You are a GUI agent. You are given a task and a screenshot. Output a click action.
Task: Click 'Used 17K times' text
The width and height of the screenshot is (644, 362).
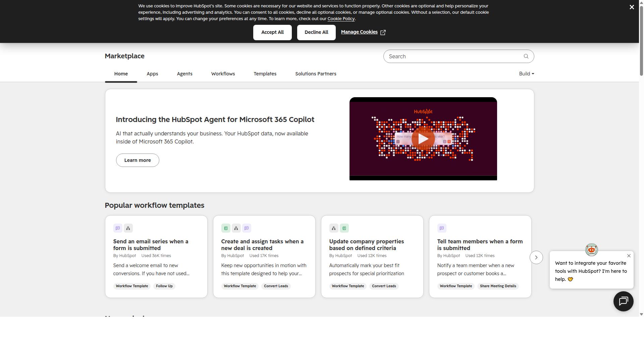264,256
